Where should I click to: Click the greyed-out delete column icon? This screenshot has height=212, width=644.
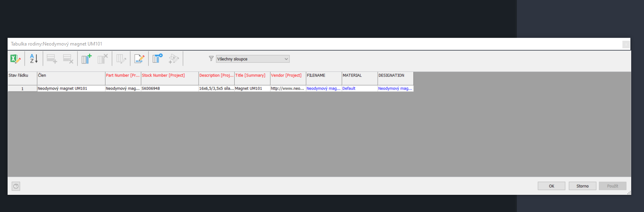coord(103,59)
